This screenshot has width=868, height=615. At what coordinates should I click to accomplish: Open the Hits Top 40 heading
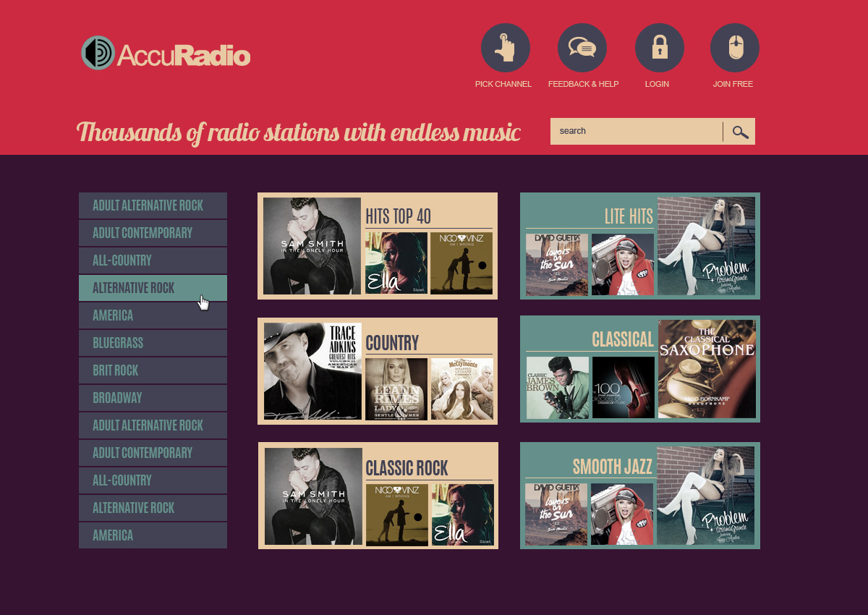pos(399,216)
